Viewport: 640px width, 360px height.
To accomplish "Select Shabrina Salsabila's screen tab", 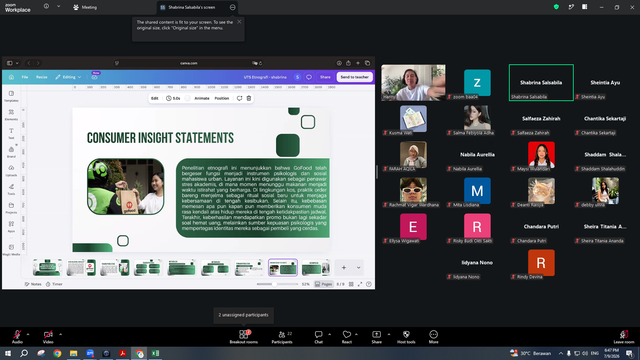I will [192, 7].
